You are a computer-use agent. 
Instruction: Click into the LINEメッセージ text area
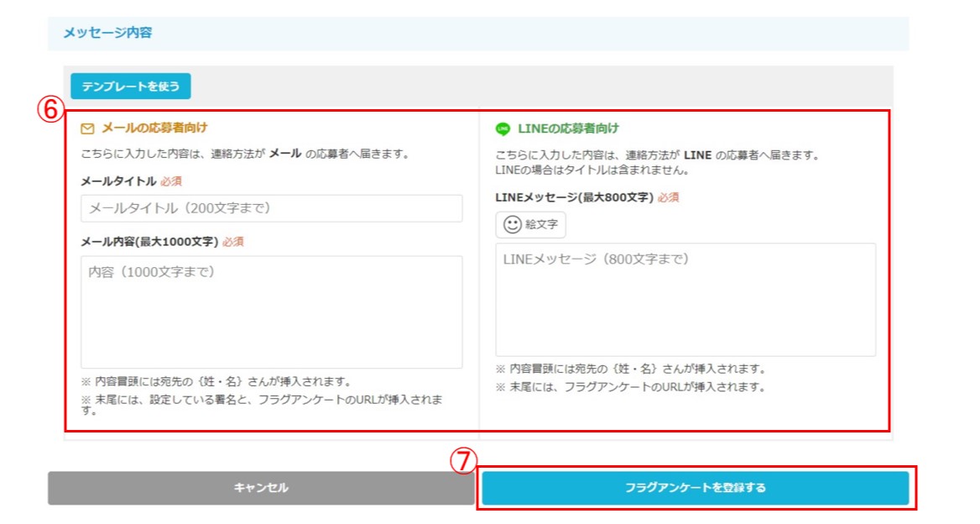tap(685, 300)
